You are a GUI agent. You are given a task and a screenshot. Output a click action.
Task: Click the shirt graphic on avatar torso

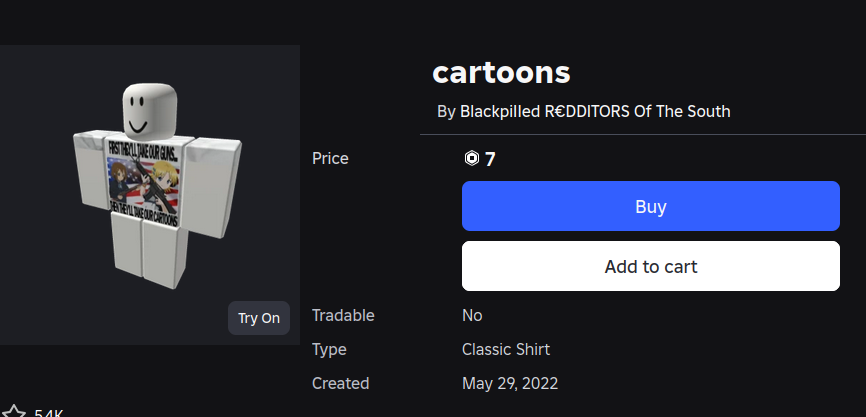point(144,183)
